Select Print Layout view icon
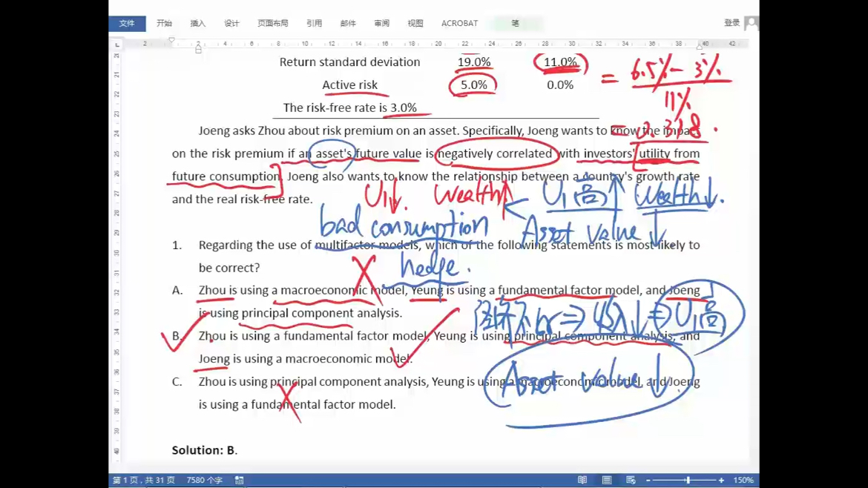868x488 pixels. tap(606, 481)
